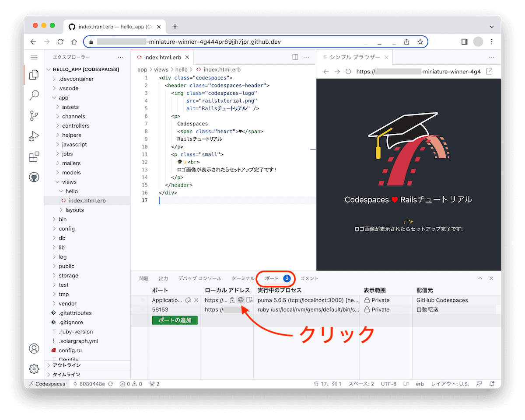This screenshot has height=420, width=525.
Task: Open the Source Control view
Action: pos(34,116)
